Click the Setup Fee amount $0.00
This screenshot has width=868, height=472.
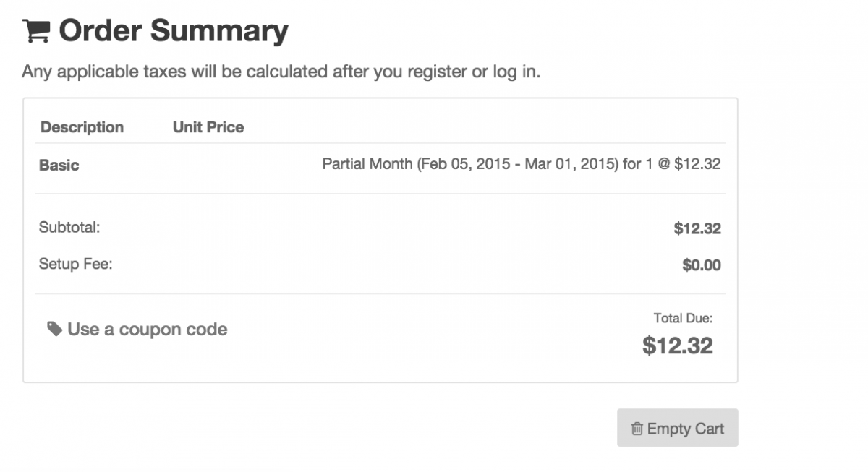click(x=702, y=265)
